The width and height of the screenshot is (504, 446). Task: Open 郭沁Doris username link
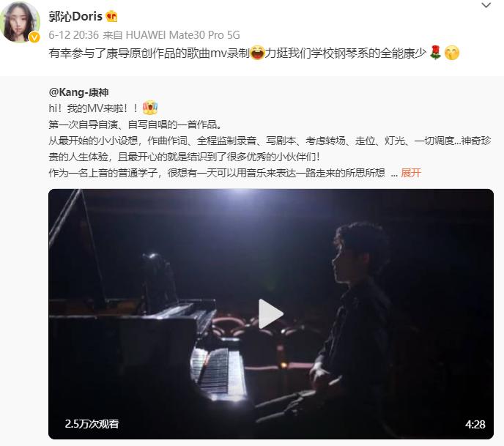[75, 16]
